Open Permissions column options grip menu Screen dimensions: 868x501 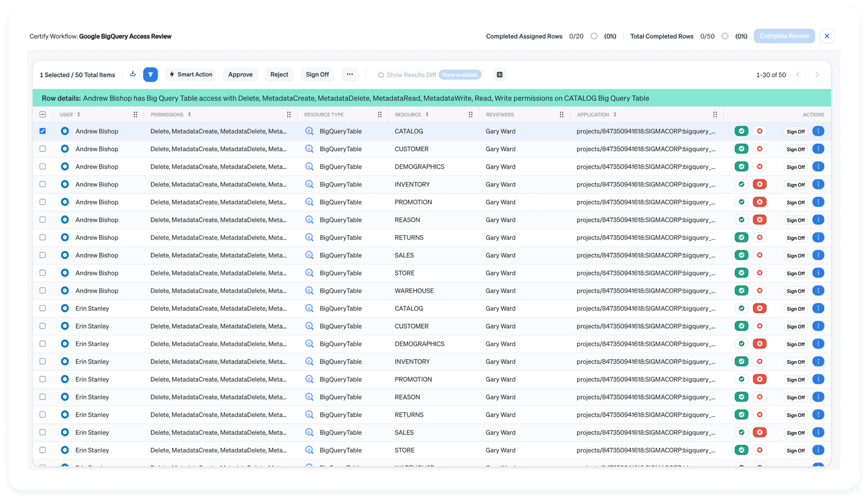point(289,114)
